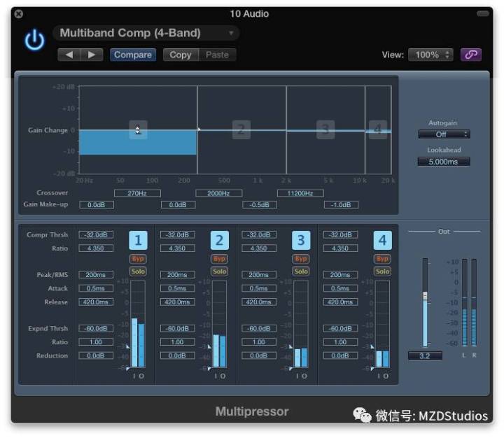The image size is (504, 438).
Task: Toggle band 2 on/off number button
Action: (x=220, y=241)
